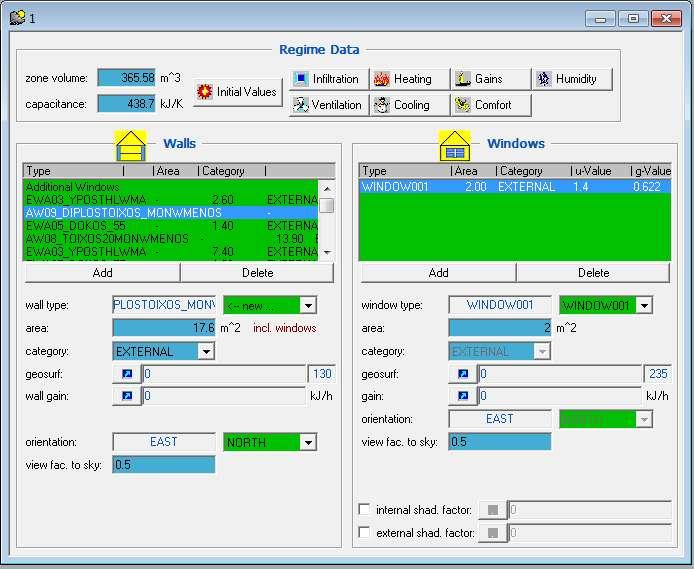694x569 pixels.
Task: Click walls list Type column header
Action: click(73, 171)
